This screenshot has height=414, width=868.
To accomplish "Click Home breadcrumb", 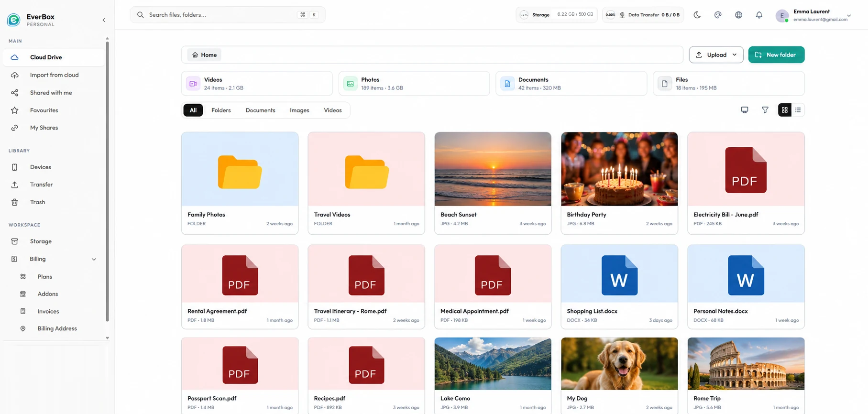I will [204, 55].
